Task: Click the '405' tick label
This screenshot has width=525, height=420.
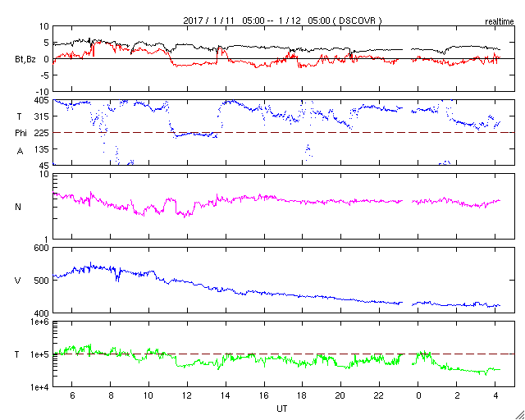Action: pos(43,100)
